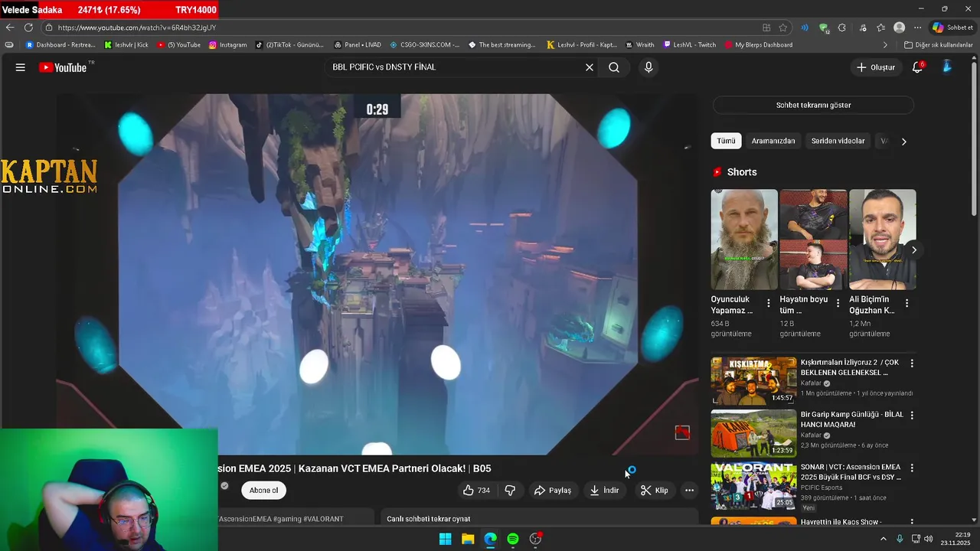Open the Oyunculuk Yapamaz short thumbnail
The width and height of the screenshot is (980, 551).
(744, 240)
